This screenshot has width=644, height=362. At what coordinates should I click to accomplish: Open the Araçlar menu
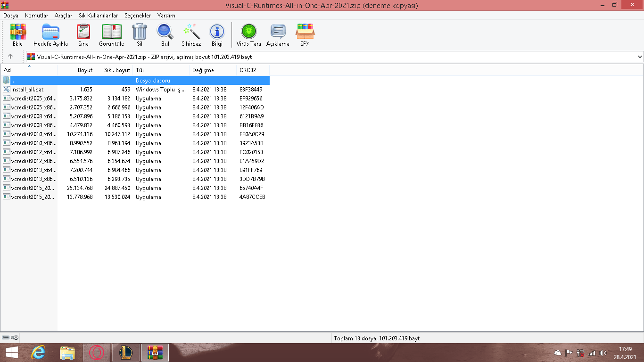[x=63, y=16]
